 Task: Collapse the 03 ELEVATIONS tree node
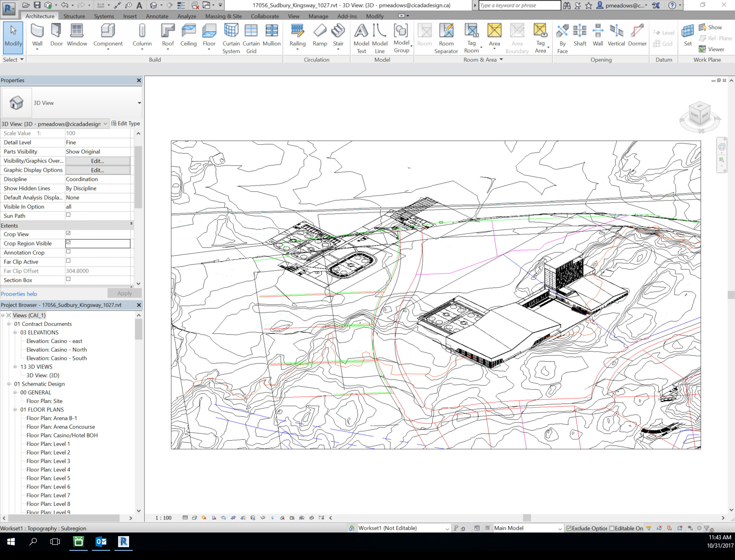[x=16, y=332]
